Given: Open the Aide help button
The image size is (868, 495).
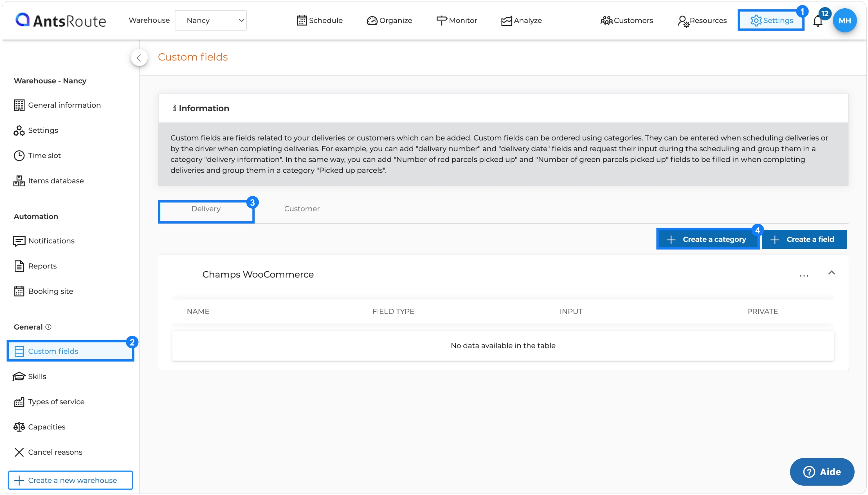Looking at the screenshot, I should click(822, 472).
